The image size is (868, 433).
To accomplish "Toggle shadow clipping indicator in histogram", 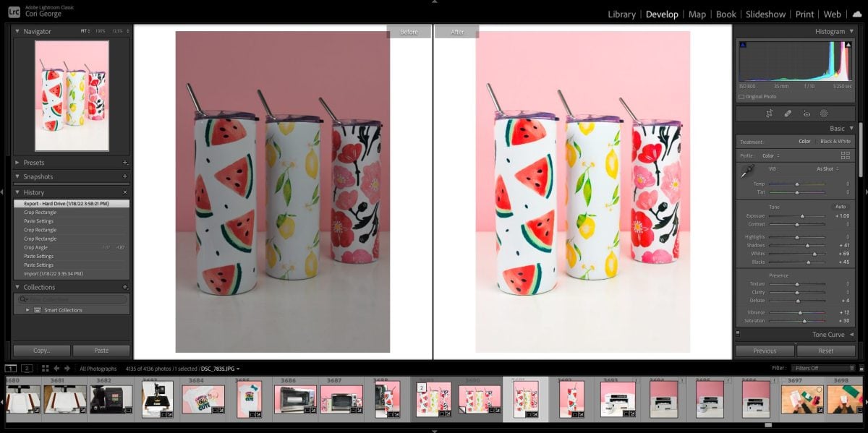I will [x=742, y=45].
